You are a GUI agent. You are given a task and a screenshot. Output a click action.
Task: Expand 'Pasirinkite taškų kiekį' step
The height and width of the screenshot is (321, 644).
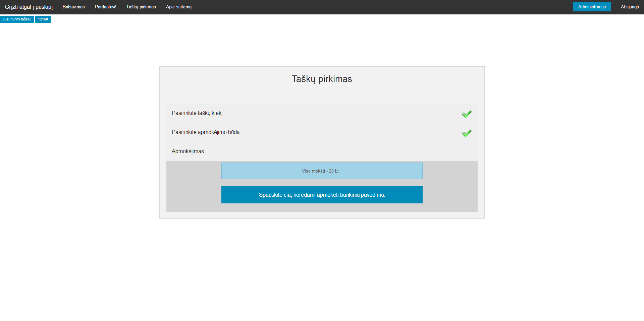point(322,113)
